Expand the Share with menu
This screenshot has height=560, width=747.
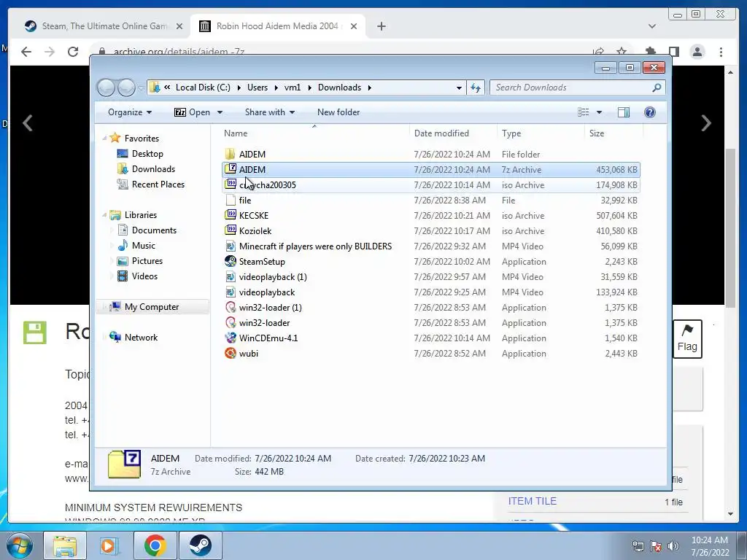[270, 112]
